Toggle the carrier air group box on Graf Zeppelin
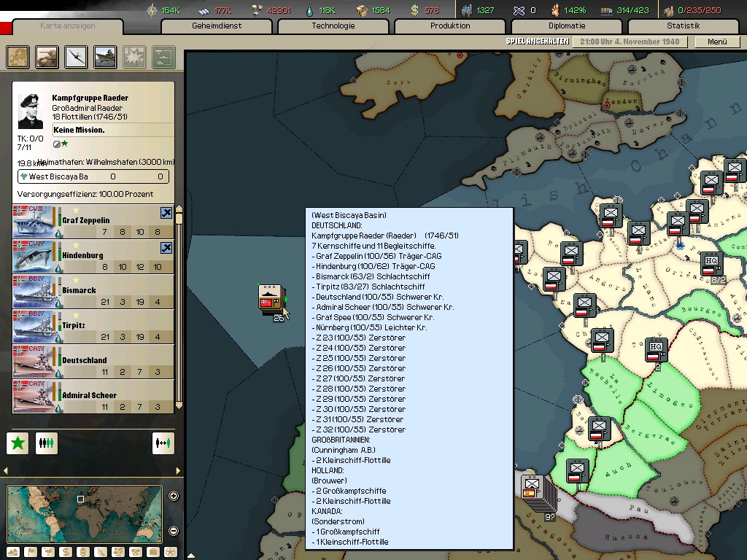Image resolution: width=747 pixels, height=560 pixels. [166, 214]
